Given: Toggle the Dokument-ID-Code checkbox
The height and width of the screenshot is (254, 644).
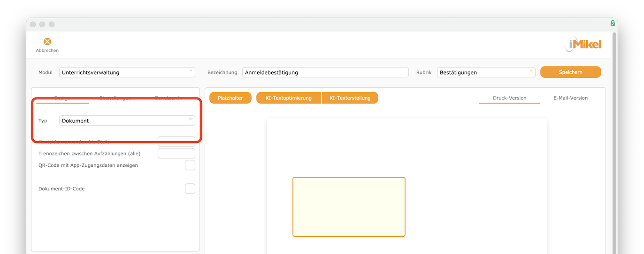Looking at the screenshot, I should pos(190,188).
